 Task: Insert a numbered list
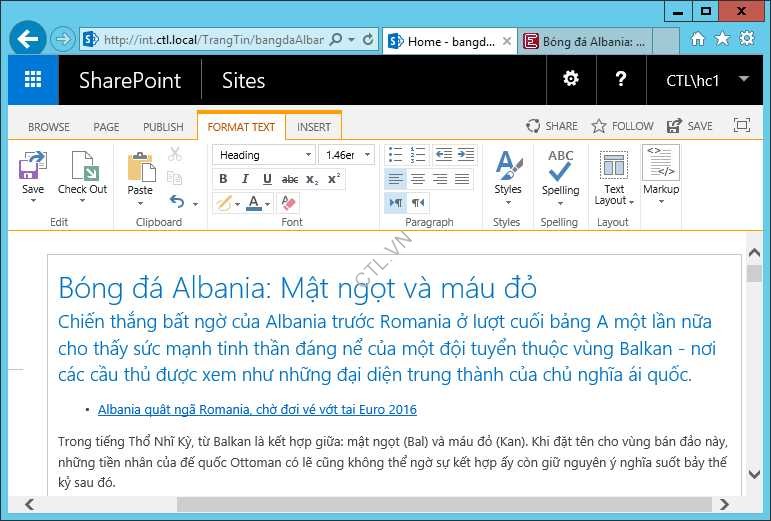[418, 155]
